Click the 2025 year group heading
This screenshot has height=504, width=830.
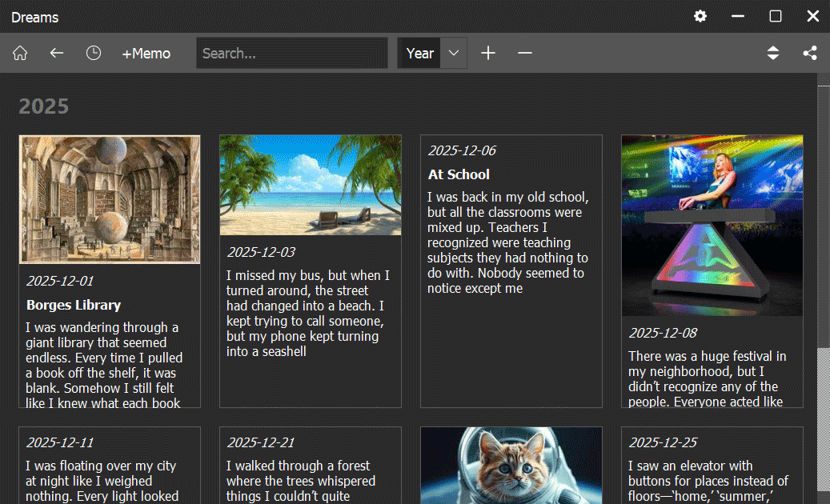pyautogui.click(x=44, y=107)
